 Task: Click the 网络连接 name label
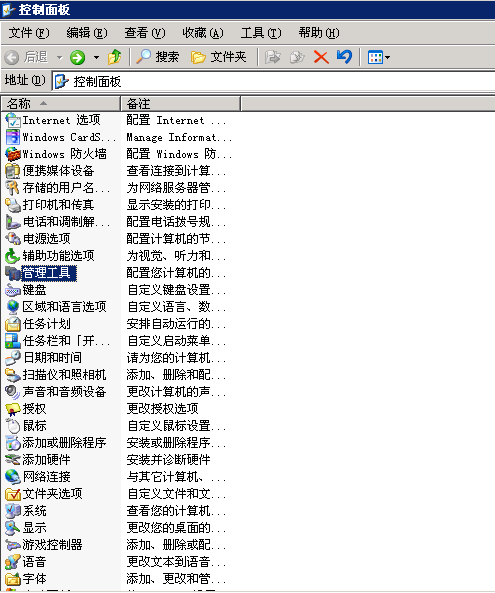pyautogui.click(x=47, y=477)
